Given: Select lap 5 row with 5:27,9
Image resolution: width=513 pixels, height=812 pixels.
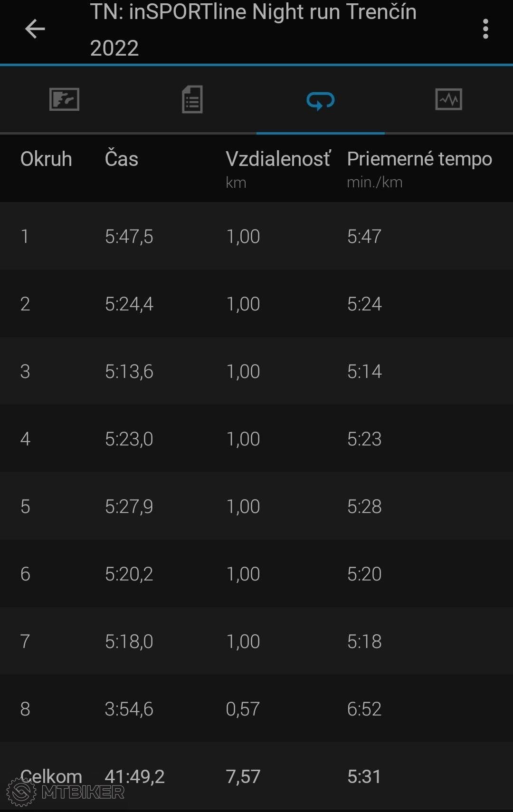Looking at the screenshot, I should [256, 506].
